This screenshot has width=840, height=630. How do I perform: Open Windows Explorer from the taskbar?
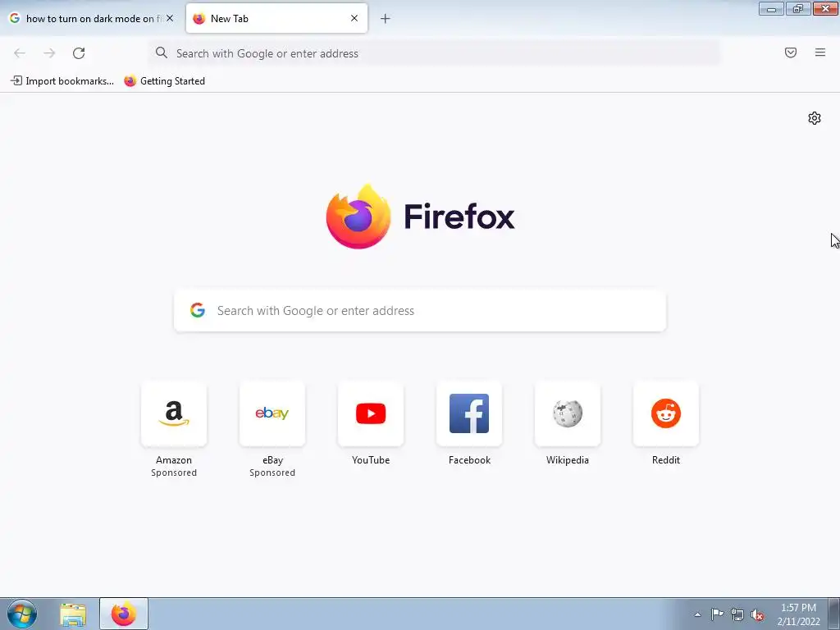[73, 614]
